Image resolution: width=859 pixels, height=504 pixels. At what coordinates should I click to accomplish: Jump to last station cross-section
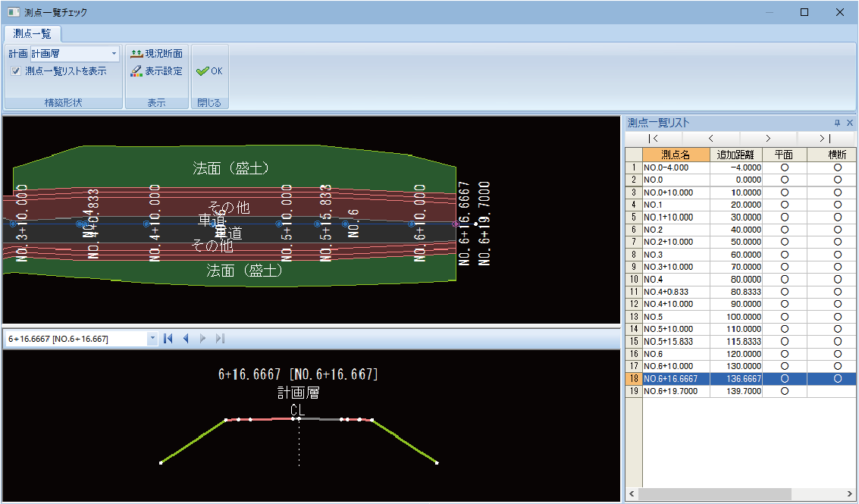[x=220, y=339]
